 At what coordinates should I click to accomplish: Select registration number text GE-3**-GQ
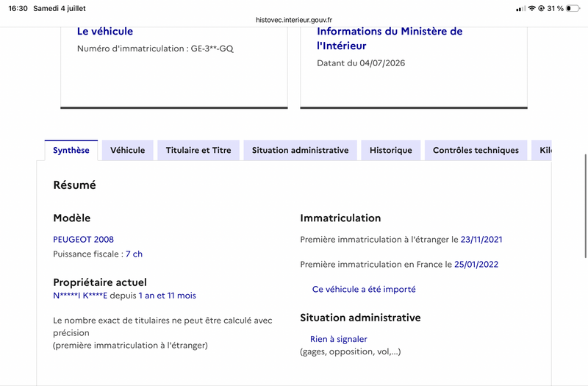click(x=212, y=49)
